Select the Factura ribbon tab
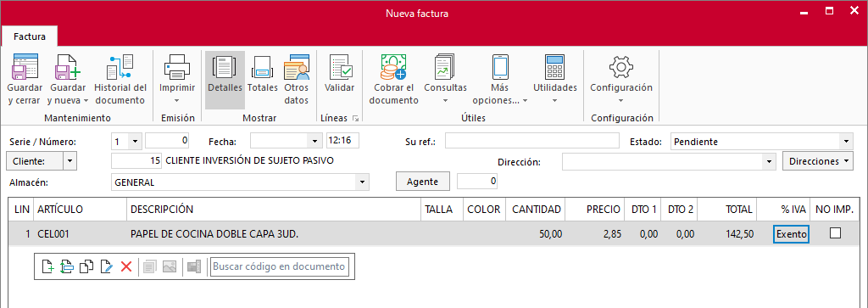Image resolution: width=868 pixels, height=308 pixels. [30, 37]
